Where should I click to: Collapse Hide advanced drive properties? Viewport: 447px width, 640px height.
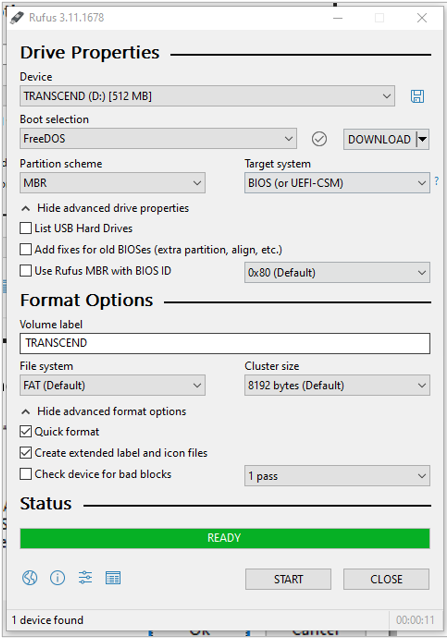[x=105, y=208]
